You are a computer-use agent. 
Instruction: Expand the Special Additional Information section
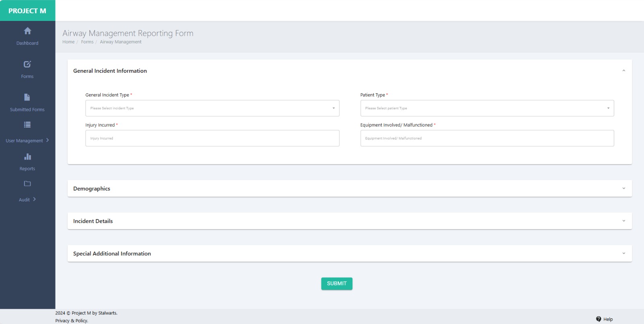(x=623, y=254)
